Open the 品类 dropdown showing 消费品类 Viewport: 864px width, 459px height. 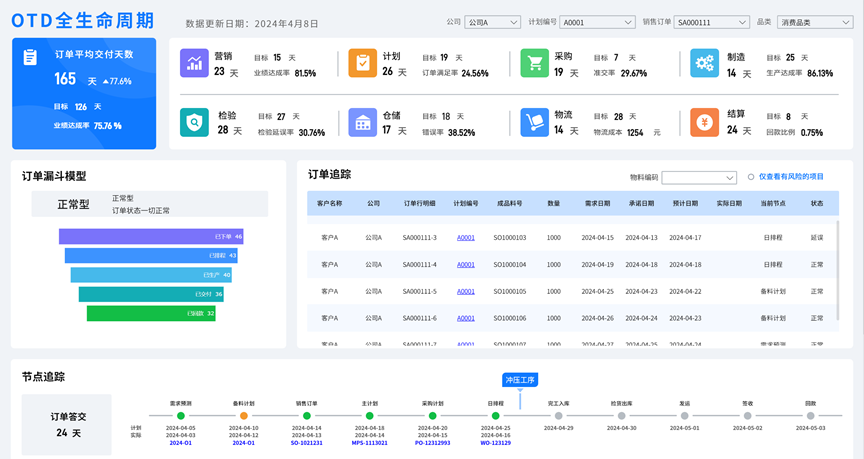point(814,22)
